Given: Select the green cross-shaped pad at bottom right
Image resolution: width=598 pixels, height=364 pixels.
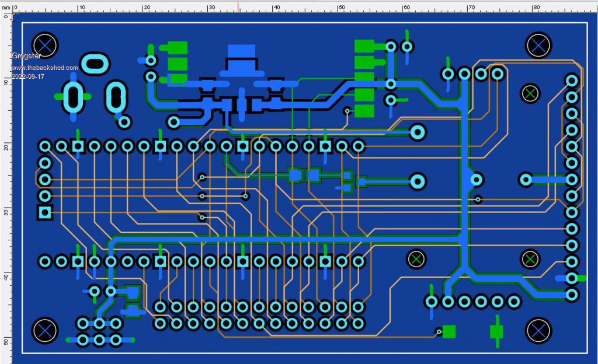Looking at the screenshot, I should [x=496, y=331].
